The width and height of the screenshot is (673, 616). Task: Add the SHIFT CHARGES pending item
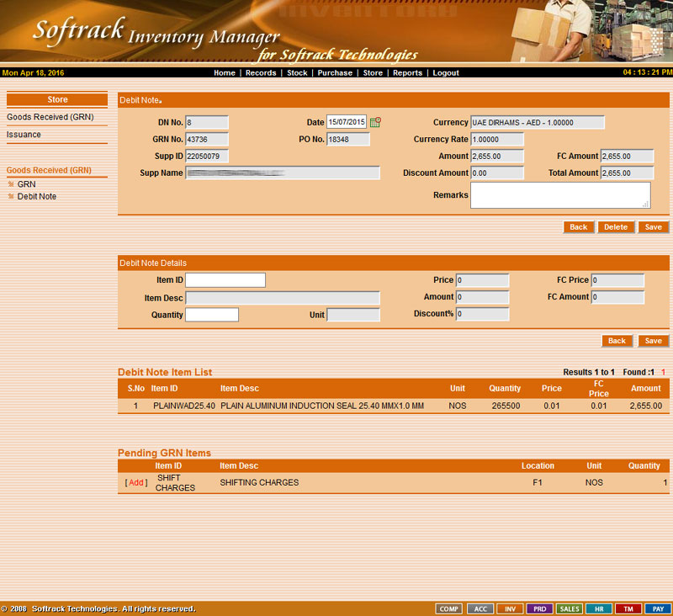pos(136,483)
